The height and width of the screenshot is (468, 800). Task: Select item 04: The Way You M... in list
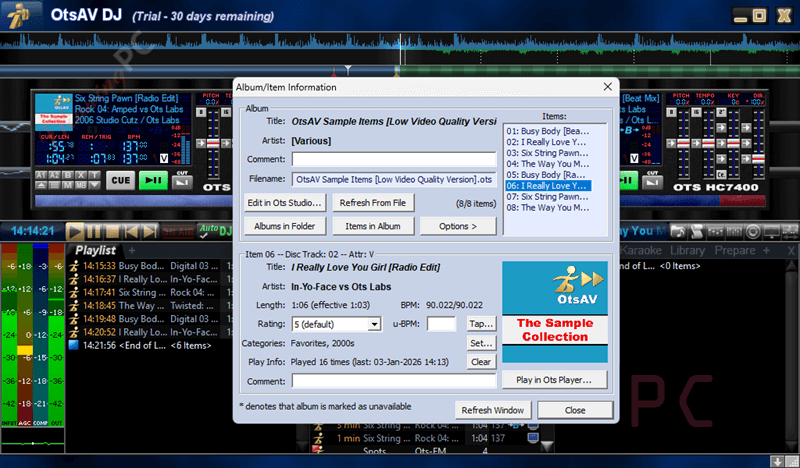pyautogui.click(x=547, y=164)
